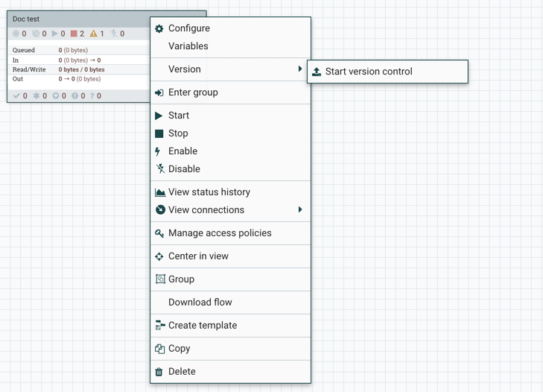Select Enter group in the menu
This screenshot has height=392, width=543.
pyautogui.click(x=193, y=92)
